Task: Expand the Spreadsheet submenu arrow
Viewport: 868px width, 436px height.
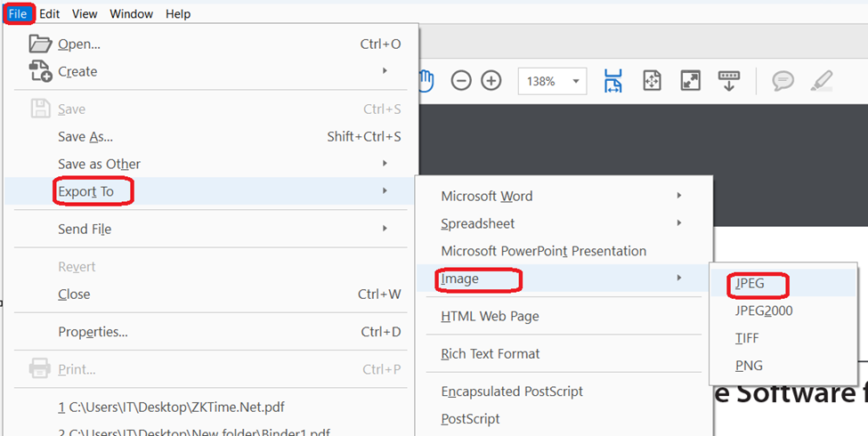Action: [679, 223]
